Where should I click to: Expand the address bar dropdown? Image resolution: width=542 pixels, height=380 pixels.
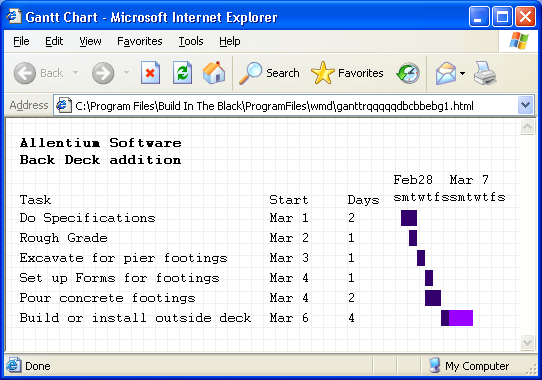tap(525, 105)
